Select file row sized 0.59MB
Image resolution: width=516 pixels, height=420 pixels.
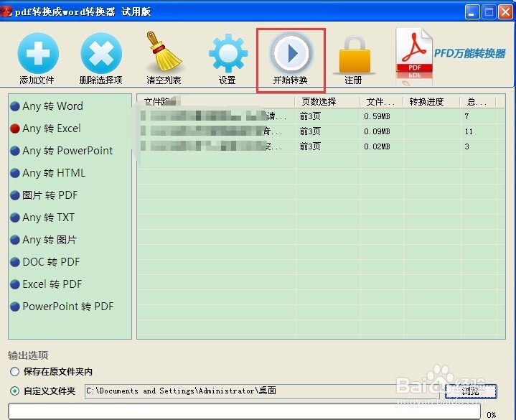point(321,116)
